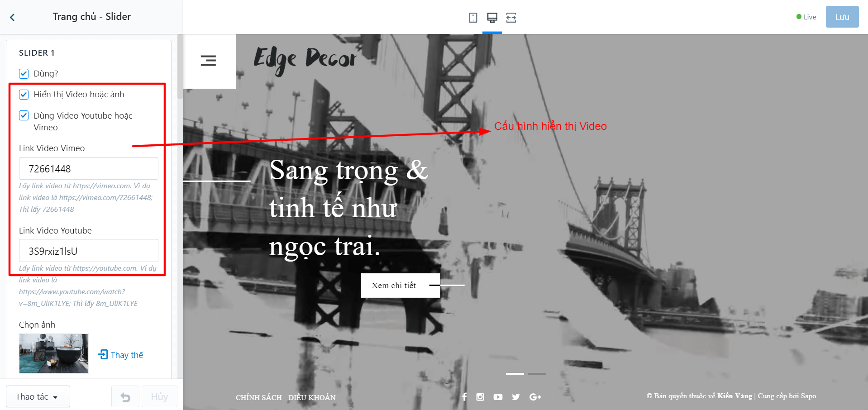
Task: Toggle Dùng Video Youtube hoặc Vimeo checkbox
Action: [x=24, y=115]
